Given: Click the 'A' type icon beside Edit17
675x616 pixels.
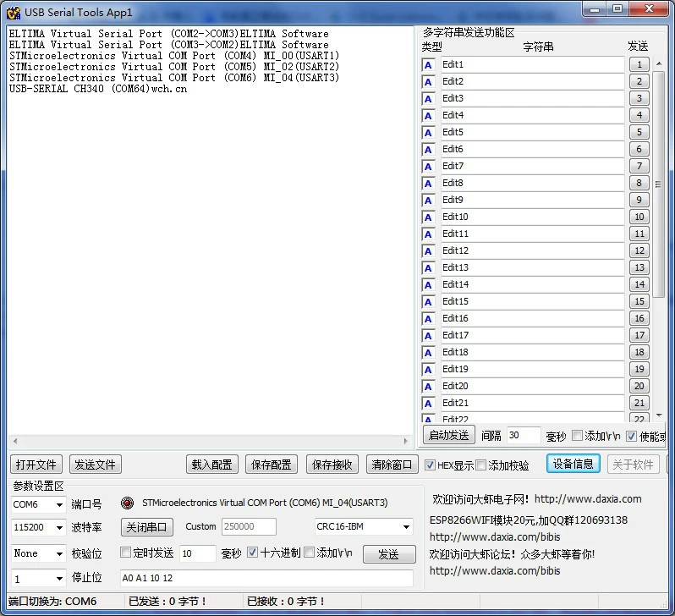Looking at the screenshot, I should (428, 336).
